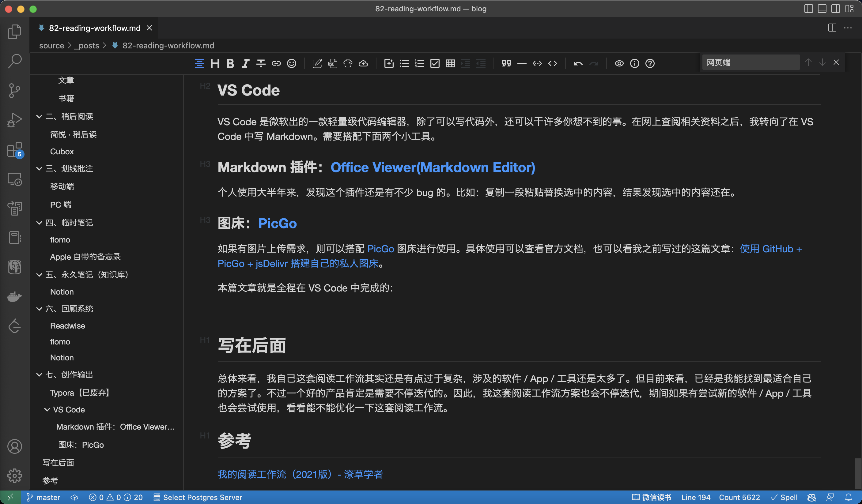
Task: Open the Office Viewer(Markdown Editor) heading link
Action: pos(433,167)
